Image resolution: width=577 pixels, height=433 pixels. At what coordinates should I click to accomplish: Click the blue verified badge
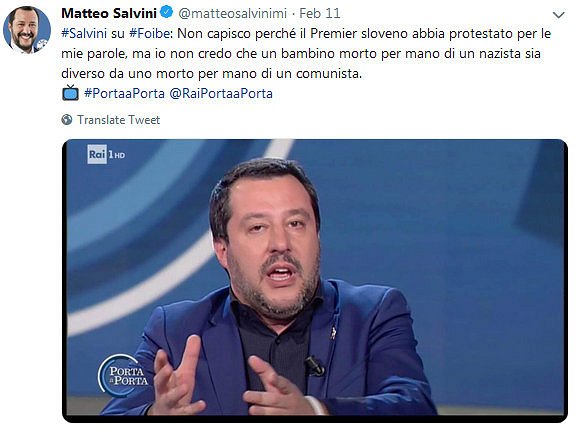(x=167, y=13)
